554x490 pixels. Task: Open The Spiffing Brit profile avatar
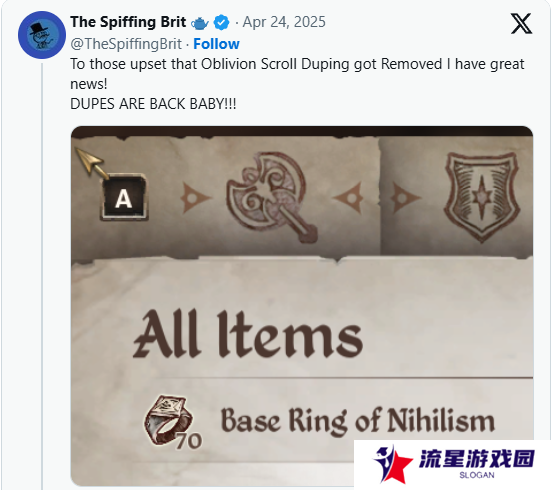tap(42, 35)
